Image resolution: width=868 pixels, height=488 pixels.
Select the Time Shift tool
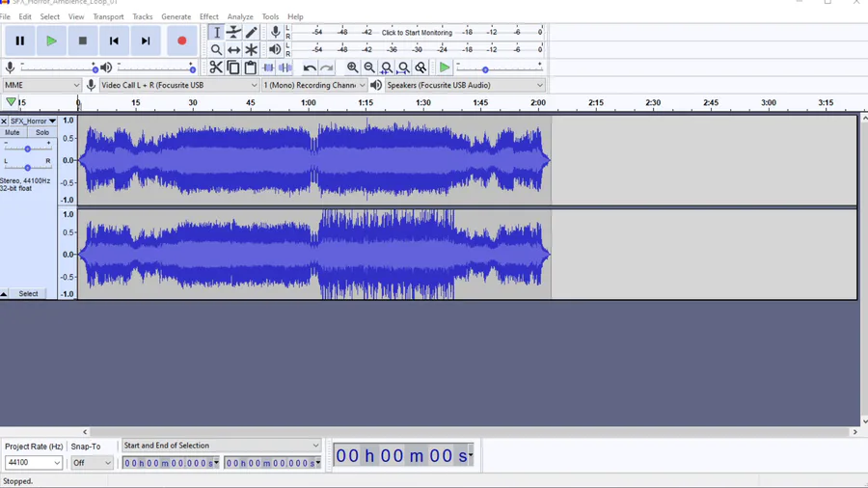234,50
